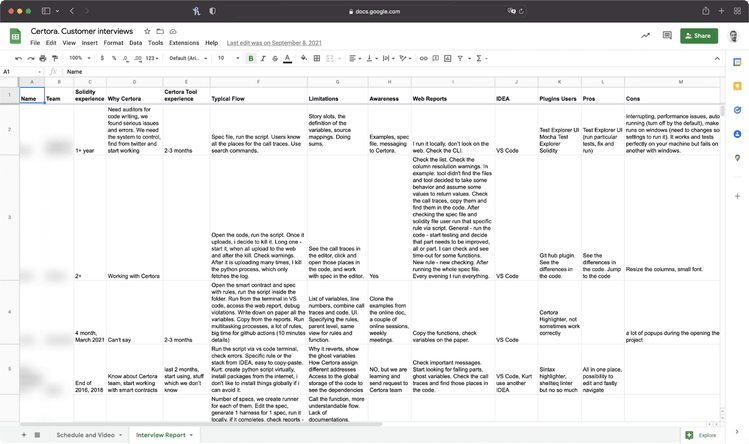The width and height of the screenshot is (749, 444).
Task: Click the Functions sigma icon
Action: (x=479, y=58)
